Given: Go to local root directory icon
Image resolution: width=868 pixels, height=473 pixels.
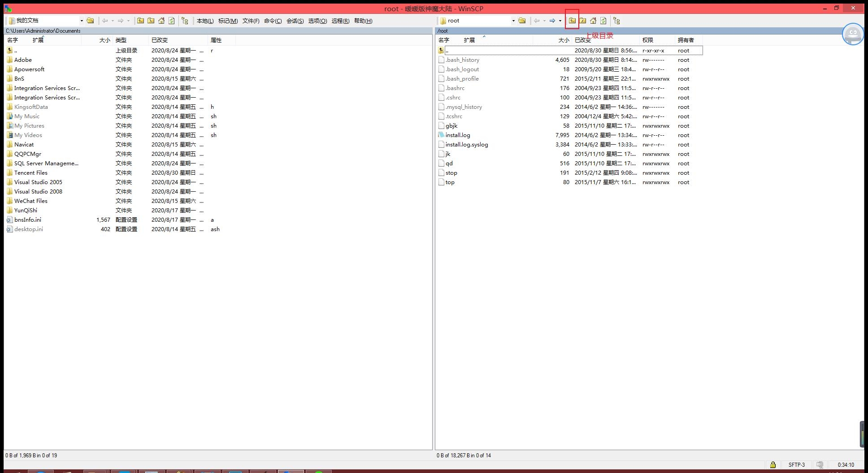Looking at the screenshot, I should [151, 21].
